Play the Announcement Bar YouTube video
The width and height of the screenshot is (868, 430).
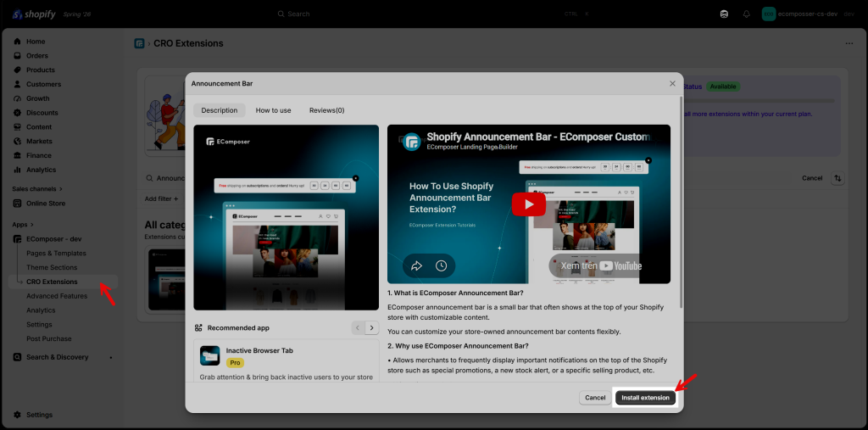coord(528,204)
